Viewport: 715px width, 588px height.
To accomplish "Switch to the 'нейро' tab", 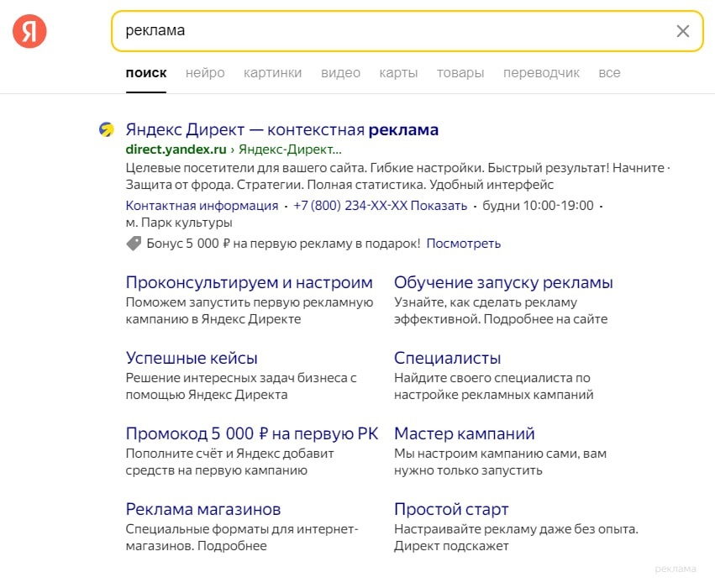I will tap(205, 73).
